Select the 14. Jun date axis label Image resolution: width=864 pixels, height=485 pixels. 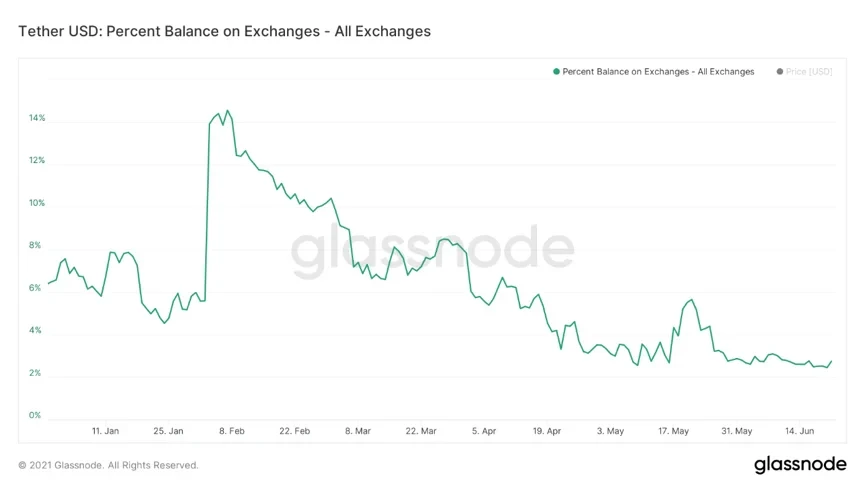(800, 431)
